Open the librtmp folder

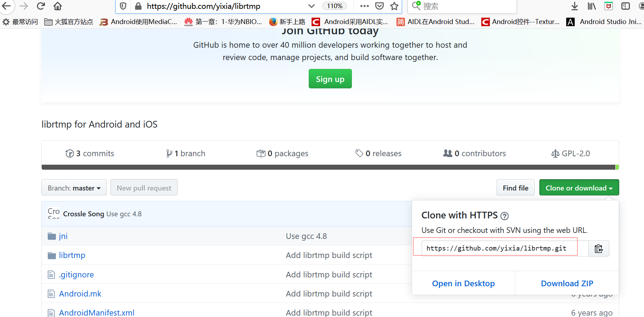point(72,255)
